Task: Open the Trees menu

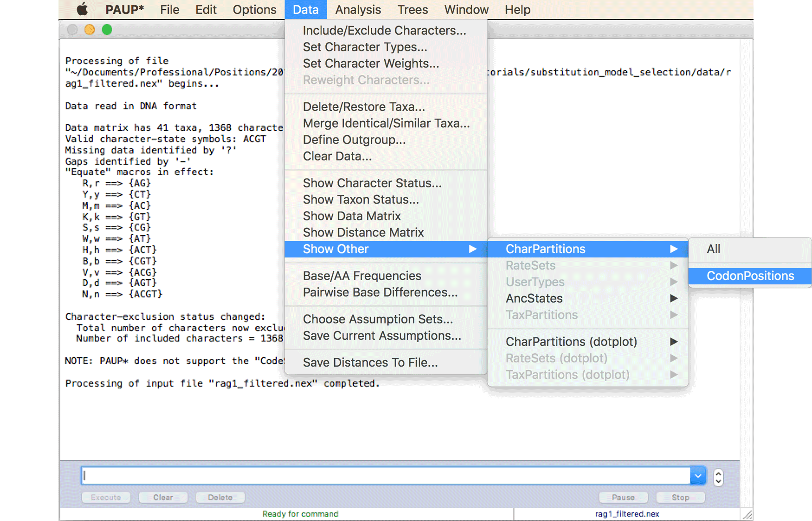Action: 412,9
